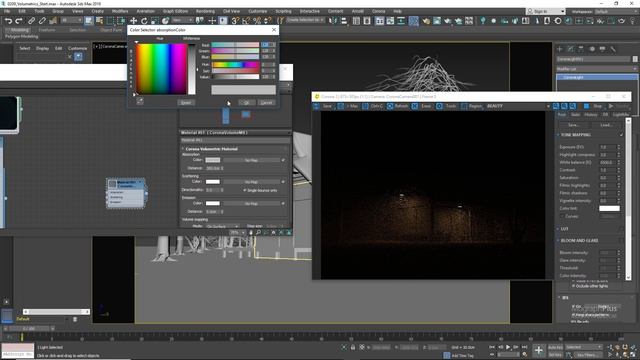The height and width of the screenshot is (360, 640).
Task: Open the Display tab in command panel
Action: coord(602,49)
